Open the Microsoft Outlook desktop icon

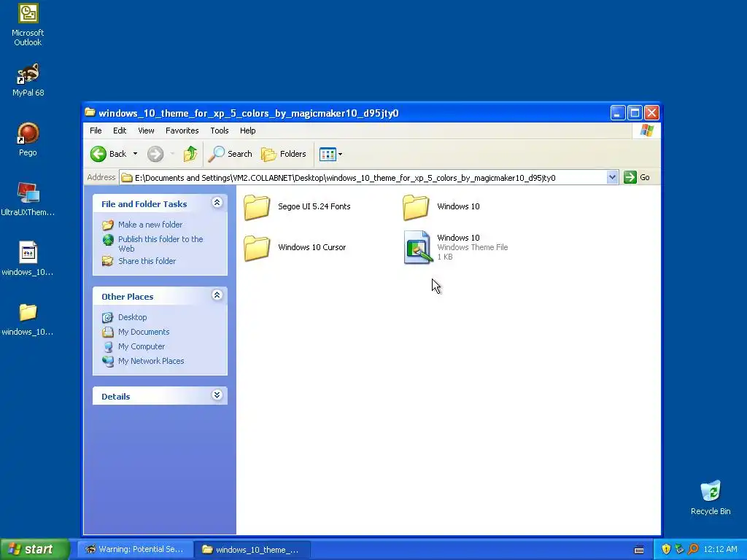coord(28,24)
